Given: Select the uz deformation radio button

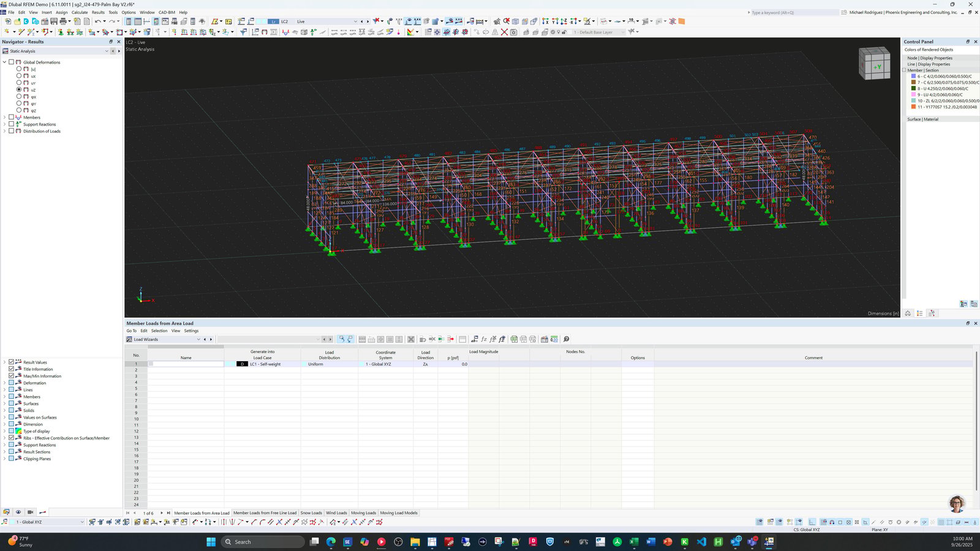Looking at the screenshot, I should click(19, 89).
